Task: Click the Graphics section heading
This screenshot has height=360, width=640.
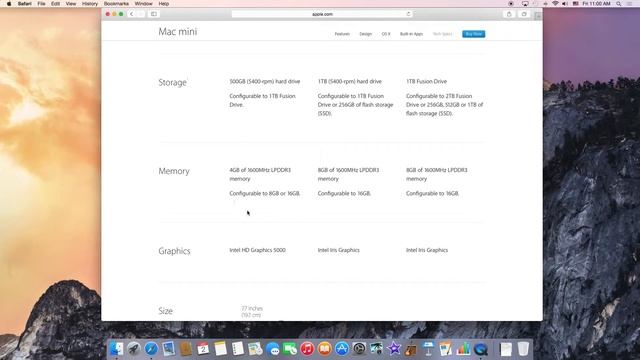Action: point(174,251)
